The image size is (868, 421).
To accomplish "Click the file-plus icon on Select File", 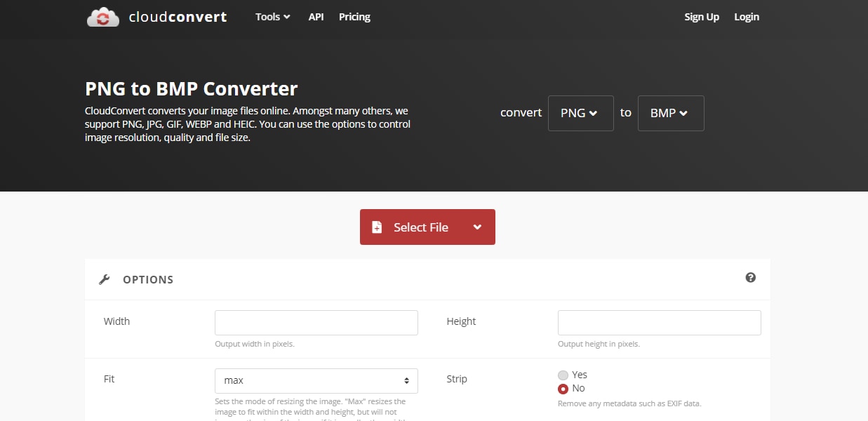I will point(377,227).
